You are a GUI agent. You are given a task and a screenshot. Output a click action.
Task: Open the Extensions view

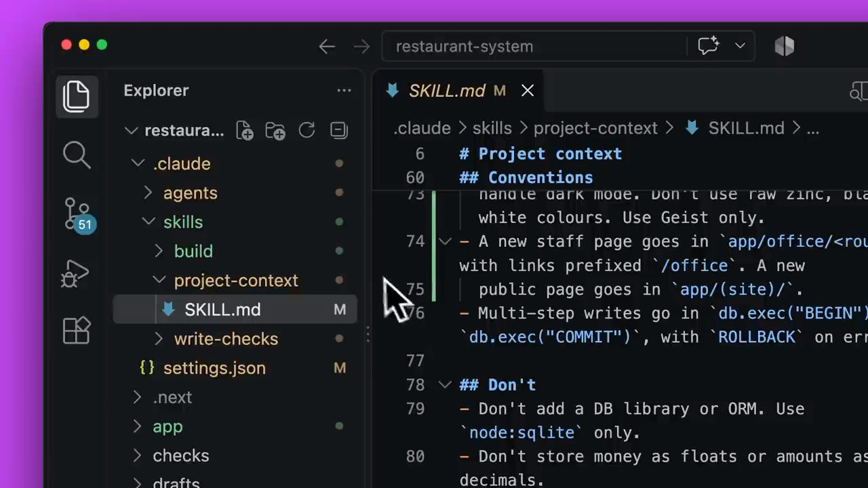click(77, 331)
